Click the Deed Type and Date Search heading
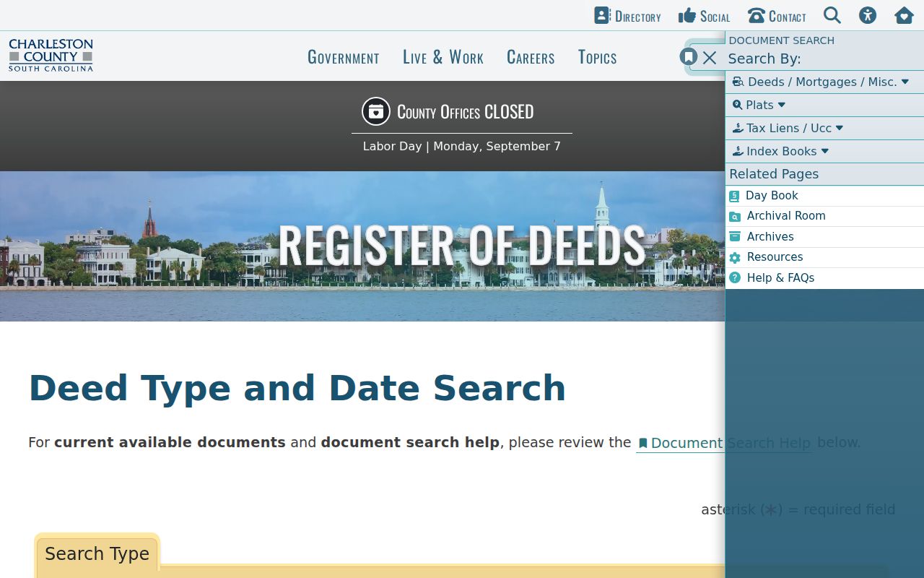 click(297, 388)
